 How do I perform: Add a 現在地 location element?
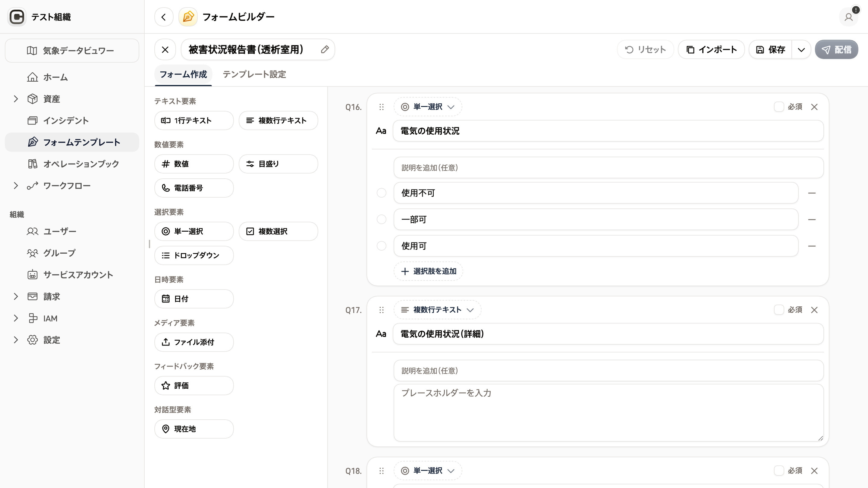194,429
